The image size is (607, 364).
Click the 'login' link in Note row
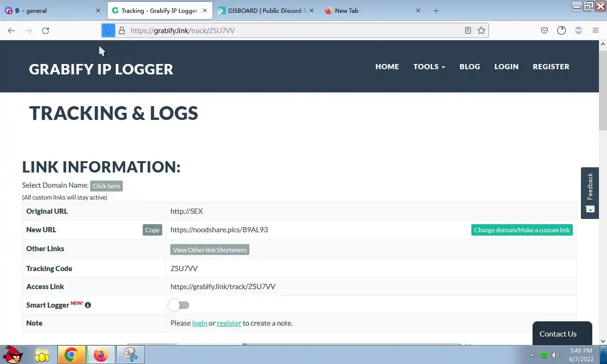point(200,323)
